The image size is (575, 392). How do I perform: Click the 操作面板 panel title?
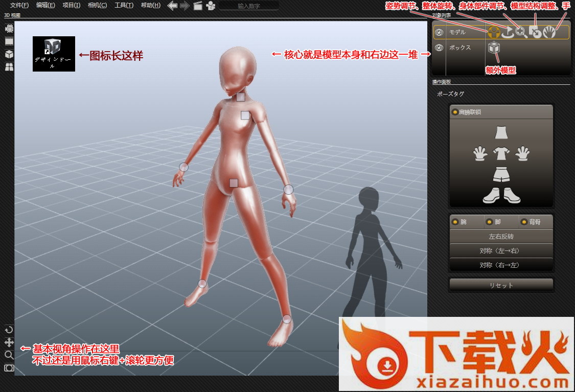[441, 81]
